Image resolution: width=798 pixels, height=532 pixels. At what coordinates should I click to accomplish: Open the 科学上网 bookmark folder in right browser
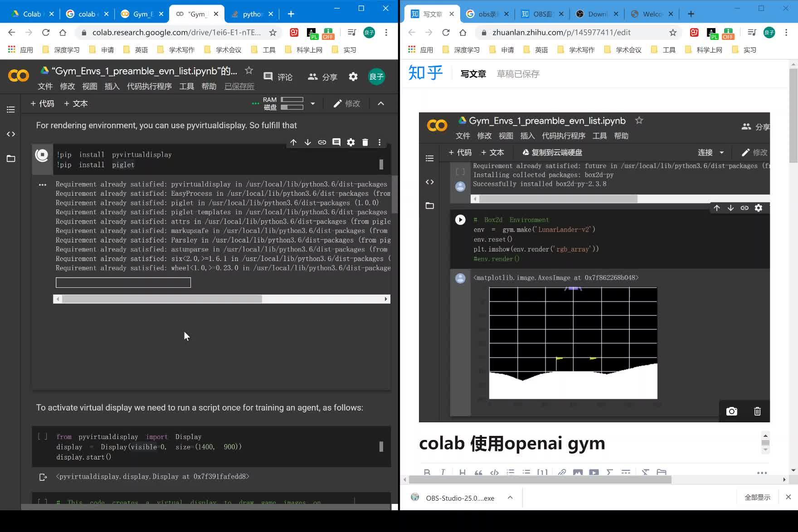point(704,50)
